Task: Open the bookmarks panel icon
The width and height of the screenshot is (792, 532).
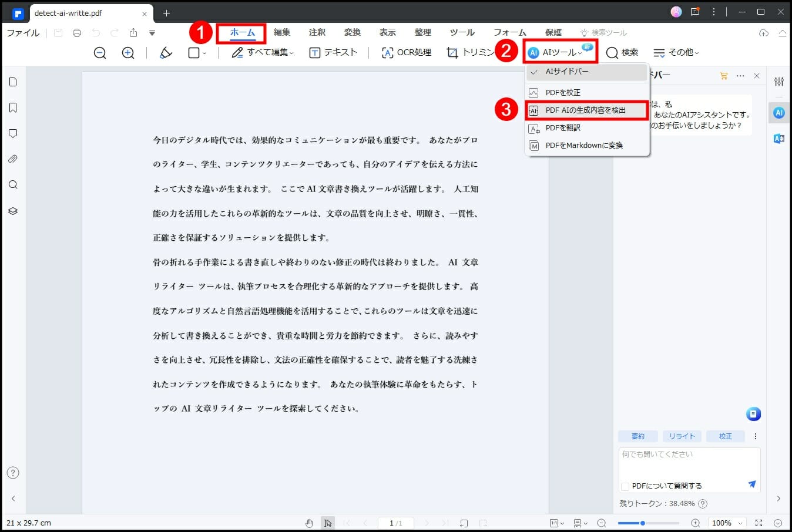Action: click(13, 107)
